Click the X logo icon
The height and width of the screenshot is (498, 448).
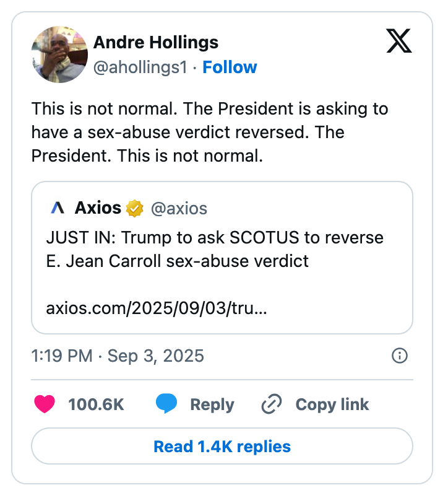coord(400,42)
